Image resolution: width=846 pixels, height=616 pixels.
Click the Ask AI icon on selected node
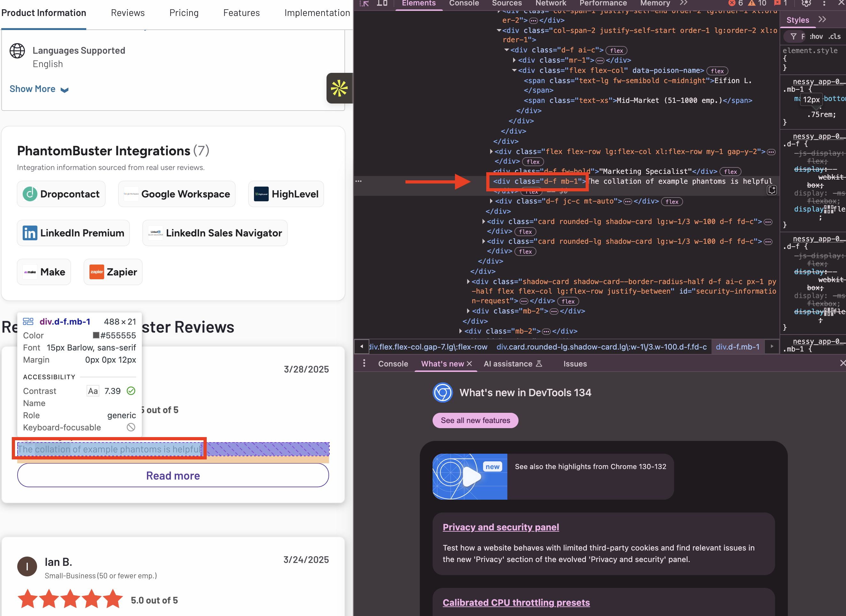[x=772, y=190]
